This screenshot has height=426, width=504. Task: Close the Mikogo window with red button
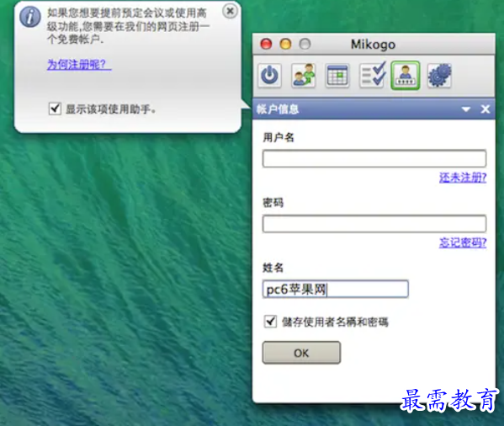point(266,44)
